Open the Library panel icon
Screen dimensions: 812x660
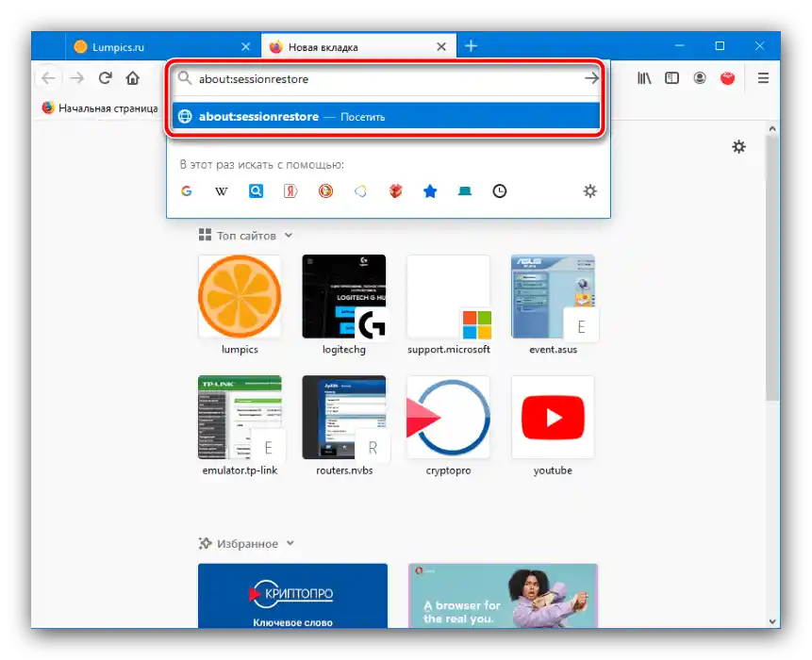pos(644,78)
